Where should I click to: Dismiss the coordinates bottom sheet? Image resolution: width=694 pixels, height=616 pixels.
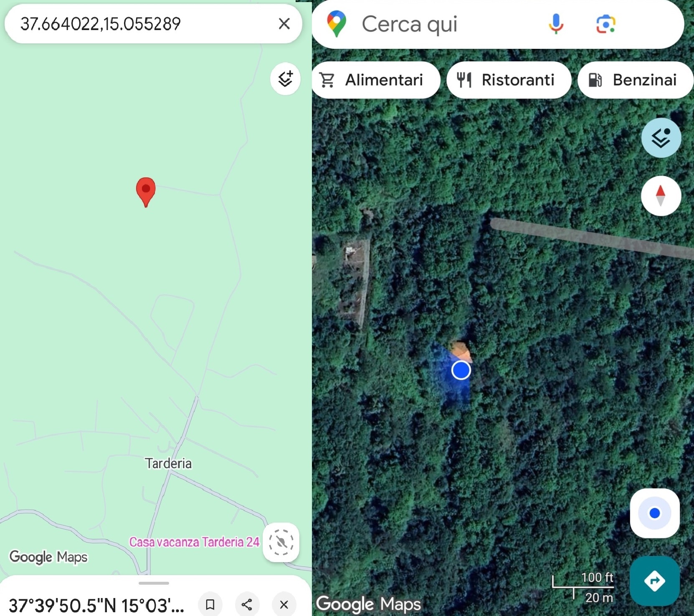284,604
